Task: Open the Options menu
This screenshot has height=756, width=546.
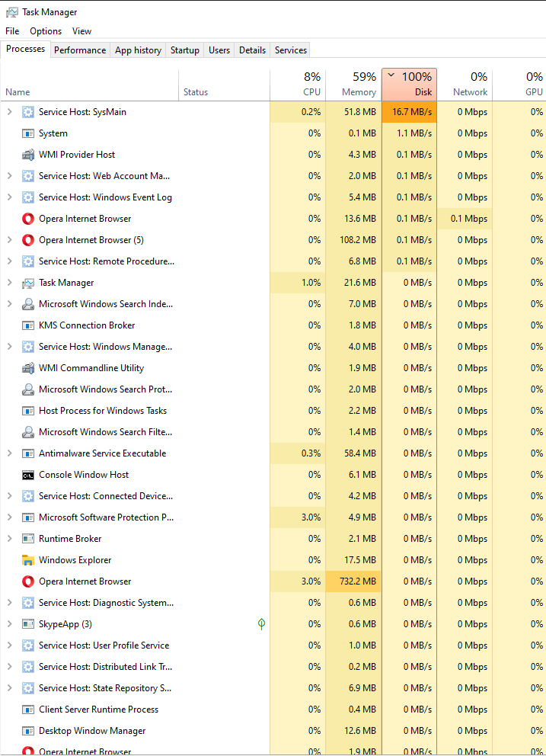Action: point(46,30)
